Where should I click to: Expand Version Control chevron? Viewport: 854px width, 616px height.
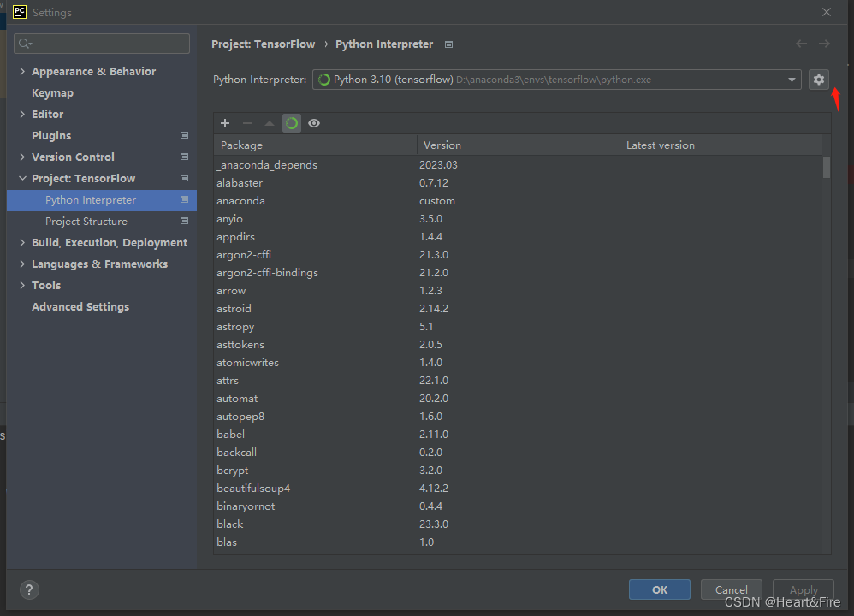(22, 157)
